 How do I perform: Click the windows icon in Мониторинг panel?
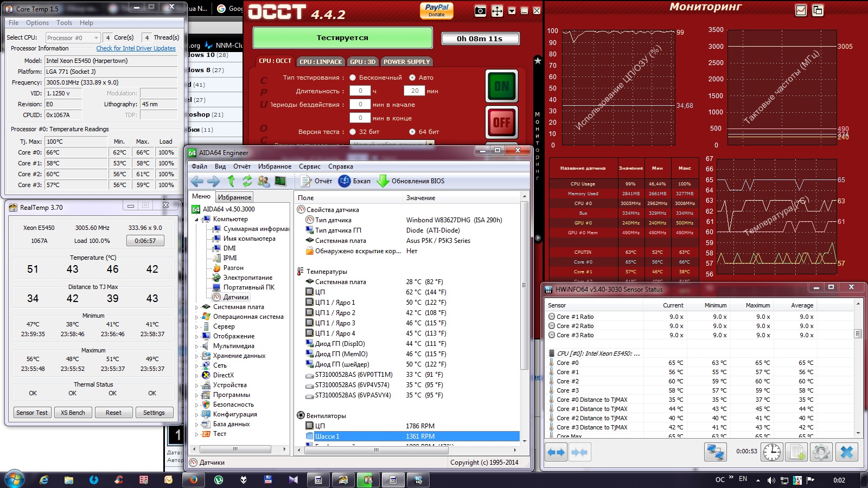tap(818, 10)
